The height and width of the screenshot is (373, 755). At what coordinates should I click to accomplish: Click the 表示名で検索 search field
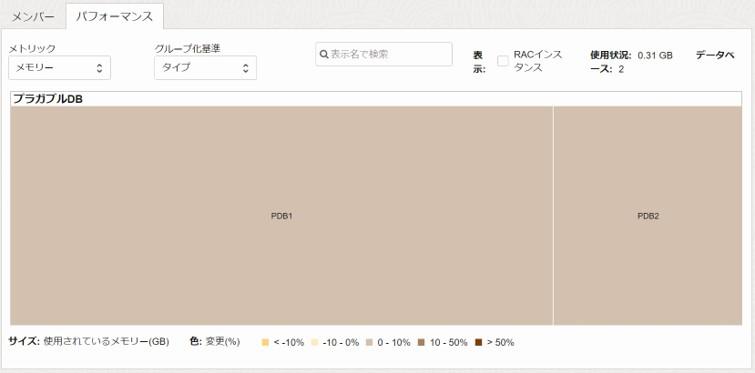[x=384, y=54]
